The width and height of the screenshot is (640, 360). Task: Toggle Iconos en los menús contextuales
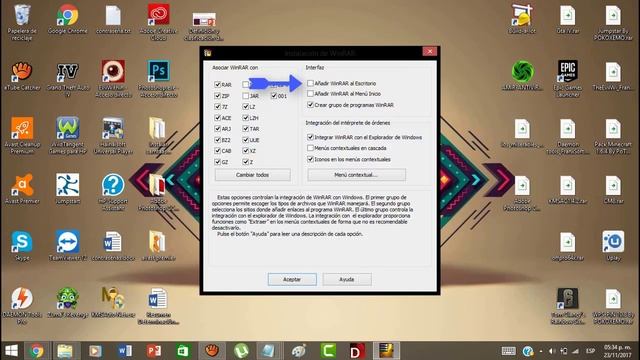(310, 159)
